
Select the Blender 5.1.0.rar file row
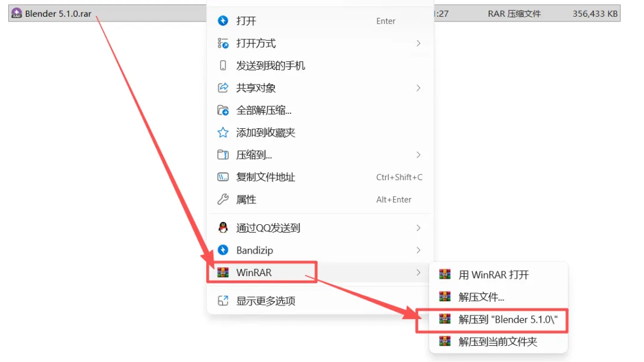(x=314, y=13)
